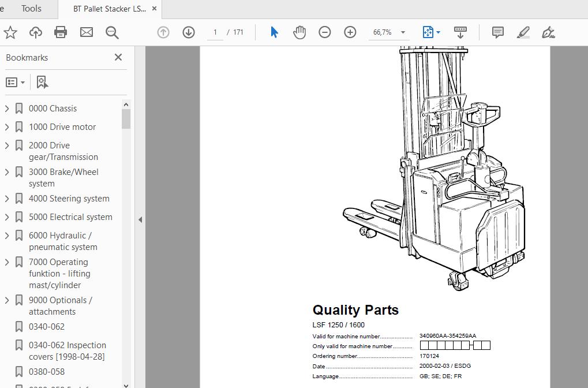Open the 5000 Electrical system bookmark
This screenshot has height=388, width=588.
point(70,217)
